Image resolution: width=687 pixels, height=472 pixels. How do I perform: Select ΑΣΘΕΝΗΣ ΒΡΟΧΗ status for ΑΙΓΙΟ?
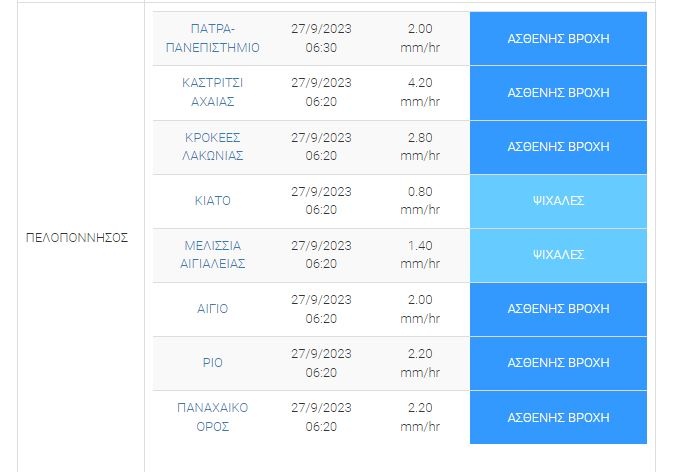[558, 308]
